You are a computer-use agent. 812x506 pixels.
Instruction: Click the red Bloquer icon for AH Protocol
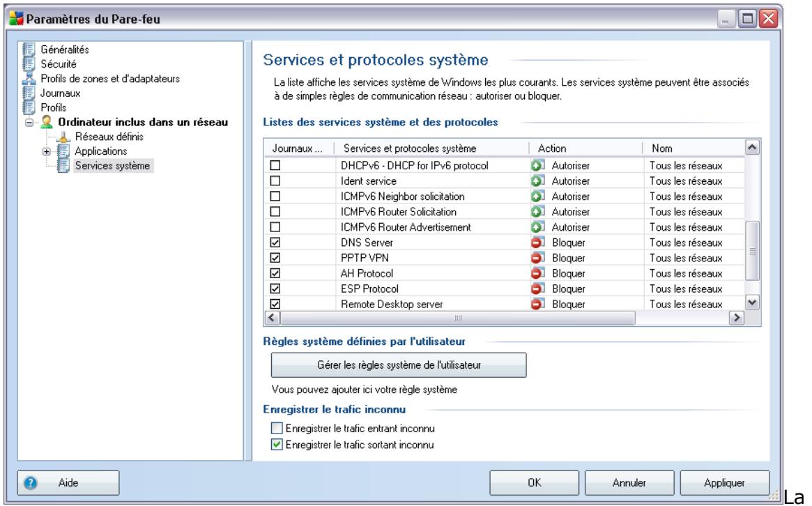(x=537, y=273)
